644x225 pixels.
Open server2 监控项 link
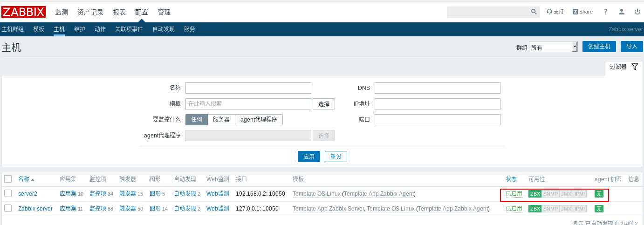tap(98, 194)
